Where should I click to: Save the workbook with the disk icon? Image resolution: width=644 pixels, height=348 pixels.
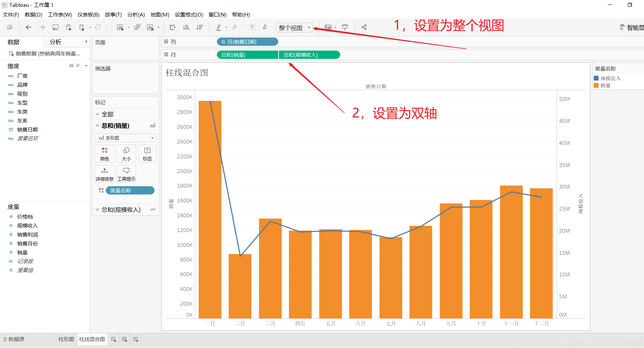point(55,27)
